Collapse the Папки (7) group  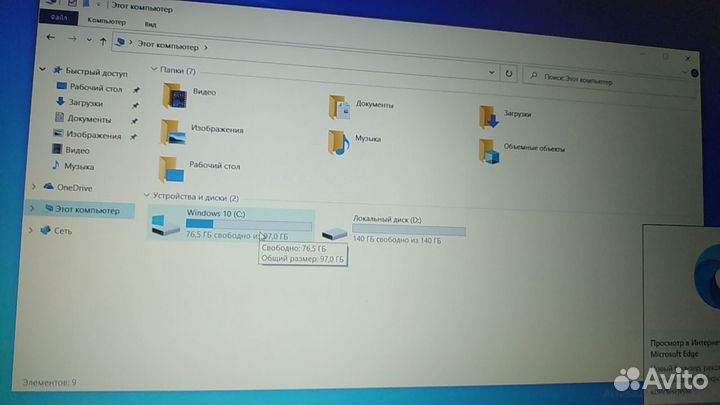[154, 69]
